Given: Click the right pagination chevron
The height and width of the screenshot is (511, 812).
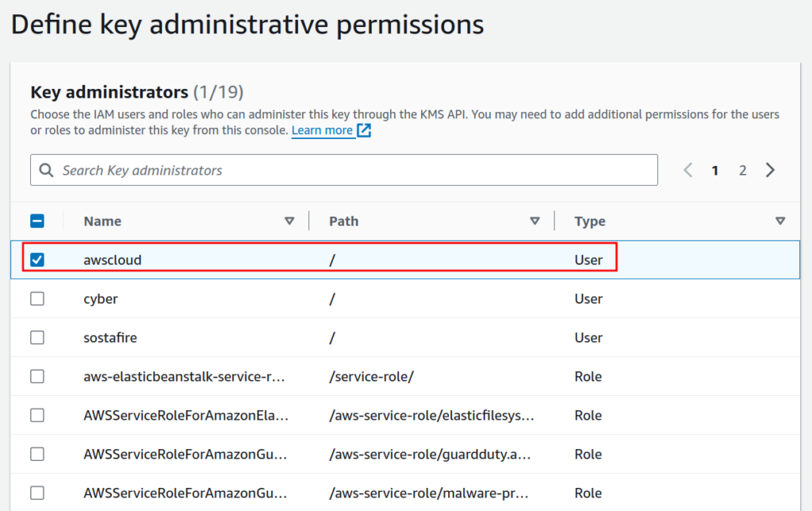Looking at the screenshot, I should point(769,170).
